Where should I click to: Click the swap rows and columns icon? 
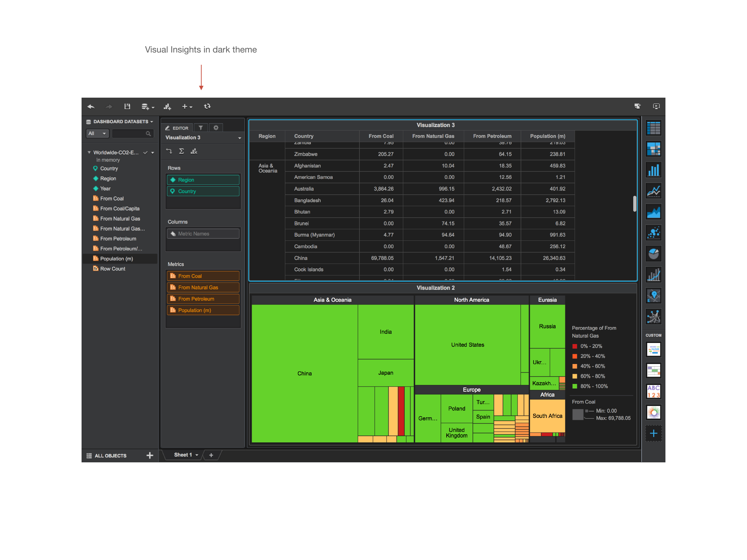coord(169,151)
